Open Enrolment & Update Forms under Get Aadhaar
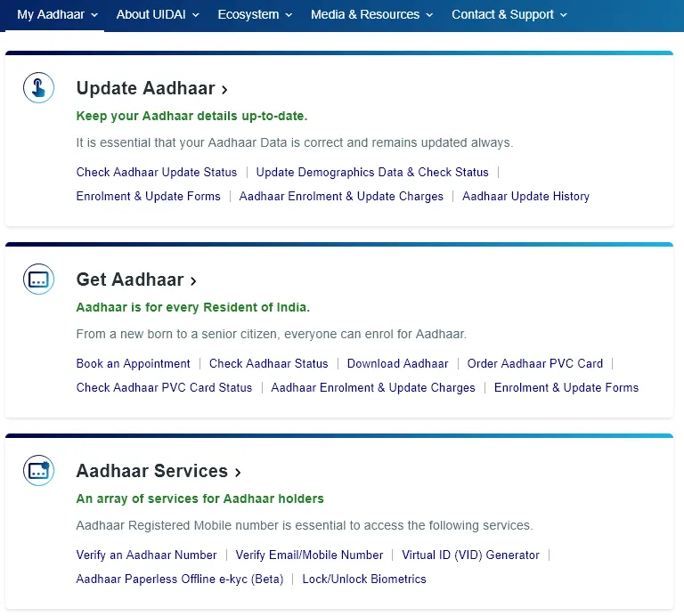 566,387
